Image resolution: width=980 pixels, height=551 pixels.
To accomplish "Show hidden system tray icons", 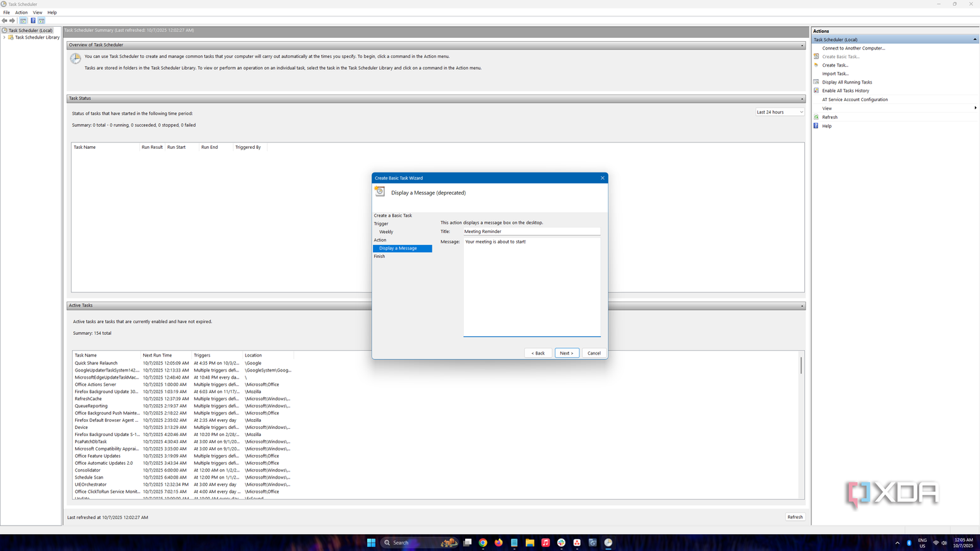I will [897, 543].
